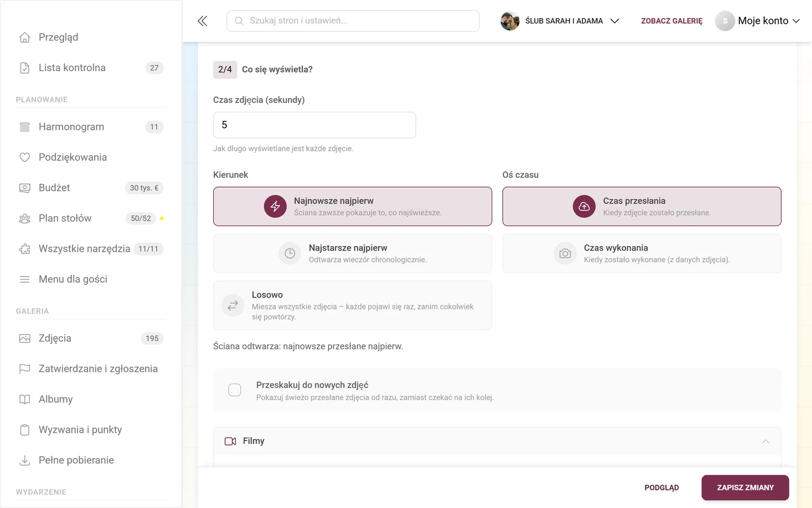Viewport: 812px width, 508px height.
Task: Select Losowo shuffle direction option
Action: pyautogui.click(x=352, y=305)
